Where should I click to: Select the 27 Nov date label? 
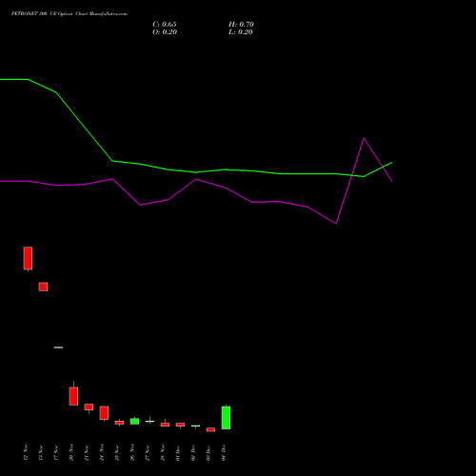click(x=148, y=452)
